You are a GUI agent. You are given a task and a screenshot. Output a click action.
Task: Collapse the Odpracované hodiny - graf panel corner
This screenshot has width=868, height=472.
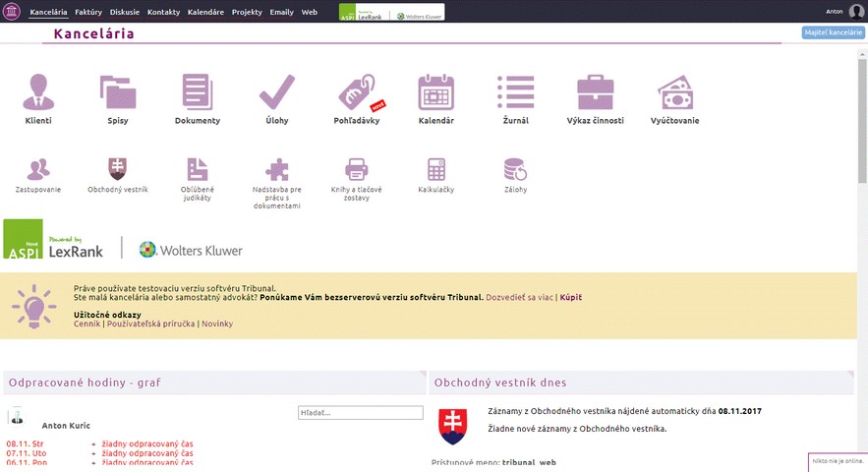coord(423,375)
